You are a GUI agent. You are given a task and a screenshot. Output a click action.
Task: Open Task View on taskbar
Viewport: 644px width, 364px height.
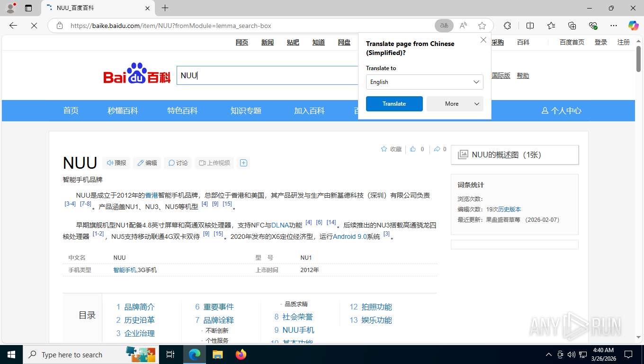click(170, 355)
